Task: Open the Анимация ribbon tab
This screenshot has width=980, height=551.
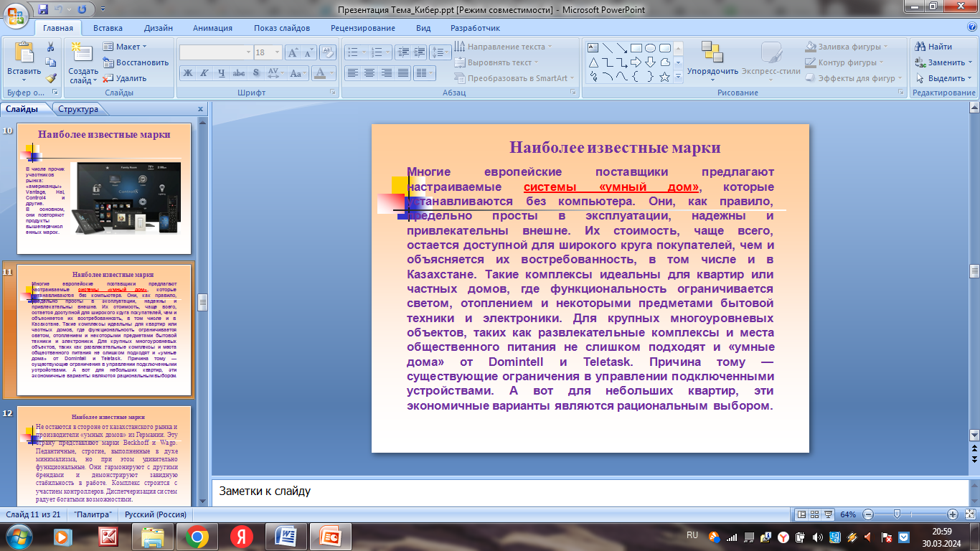Action: 212,28
